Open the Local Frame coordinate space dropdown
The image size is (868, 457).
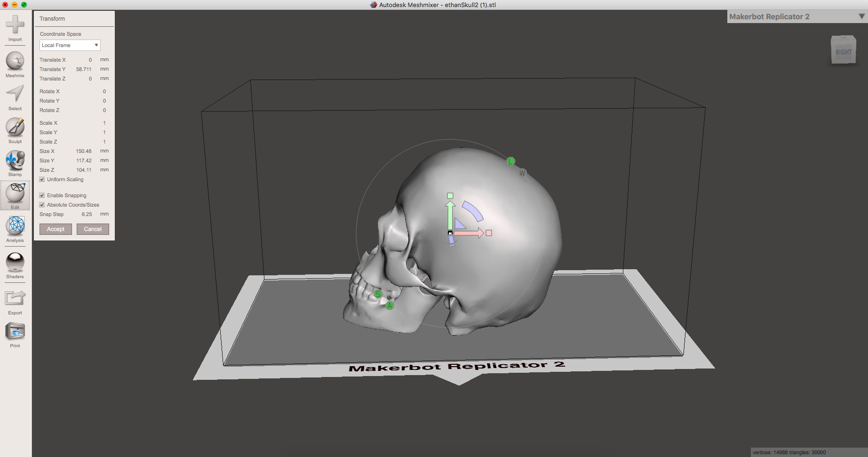(70, 45)
